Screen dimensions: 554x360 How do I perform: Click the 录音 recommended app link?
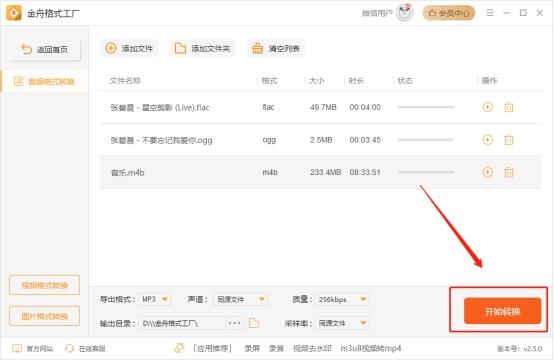[x=276, y=349]
